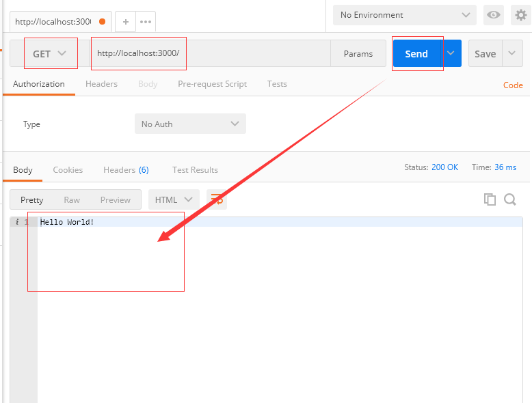The image size is (532, 403).
Task: Open the HTML response format dropdown
Action: [x=174, y=199]
